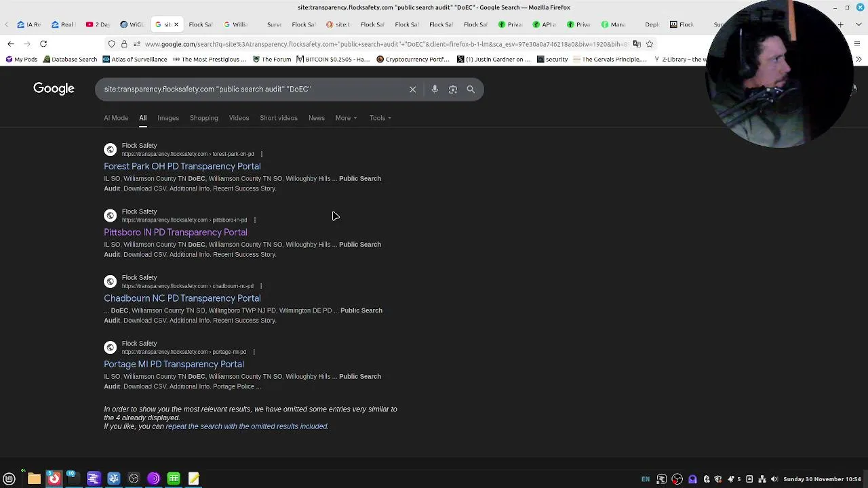
Task: Open the file manager from taskbar
Action: coord(34,479)
